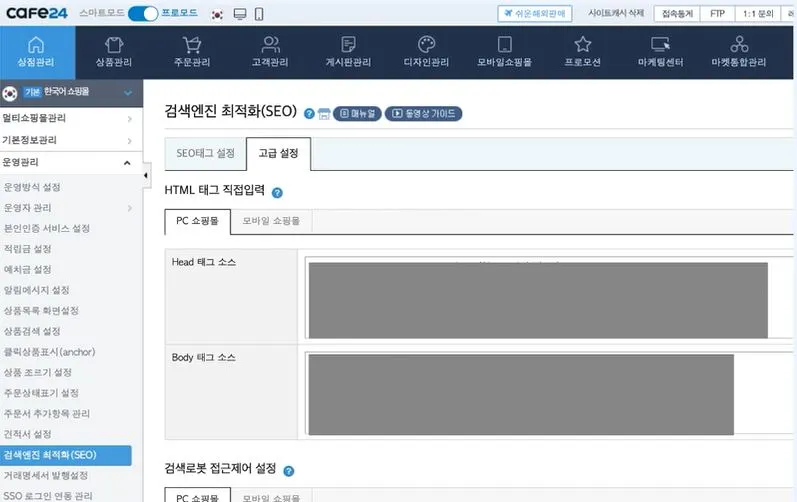The width and height of the screenshot is (797, 502).
Task: Select the 고급 설정 tab
Action: coord(278,153)
